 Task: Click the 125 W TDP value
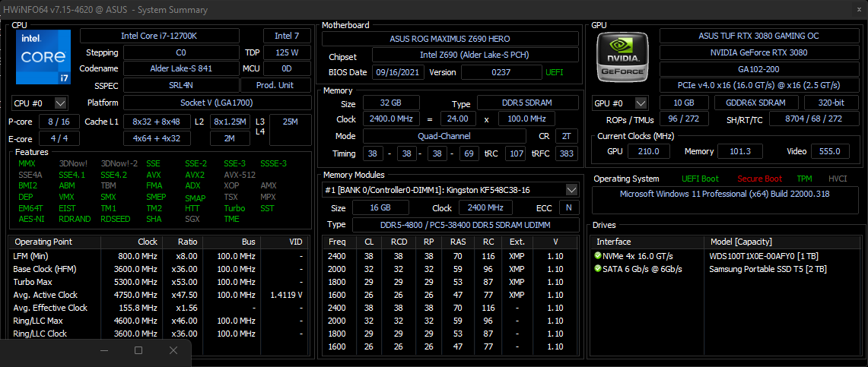click(x=287, y=52)
